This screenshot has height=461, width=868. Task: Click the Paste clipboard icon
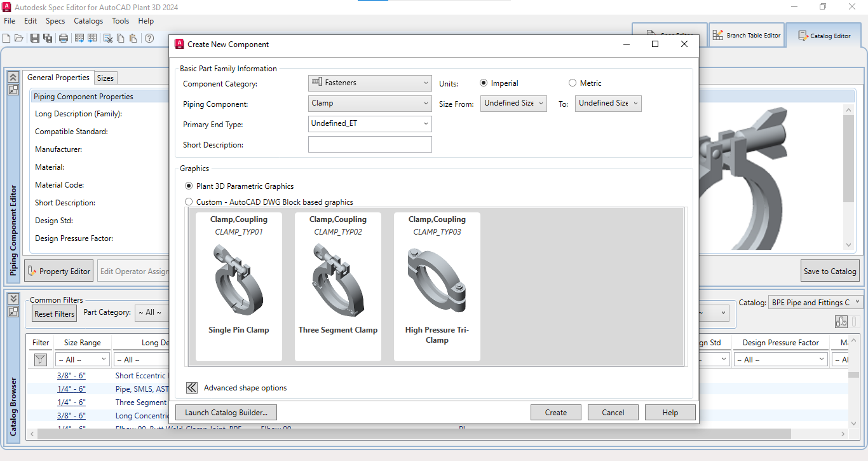[133, 38]
